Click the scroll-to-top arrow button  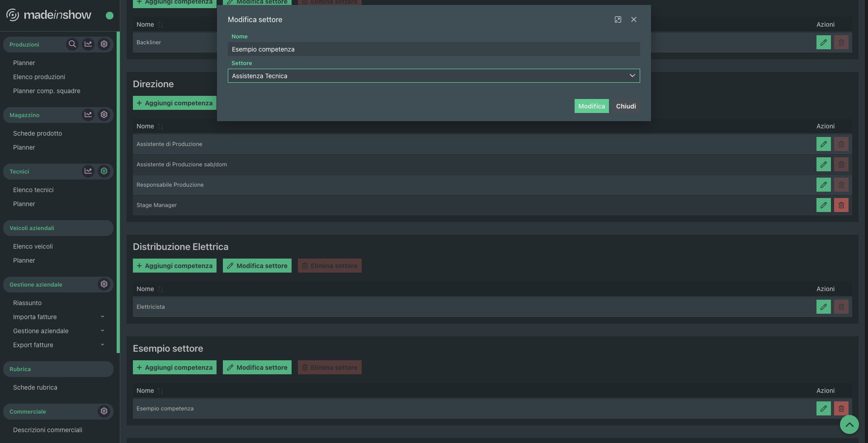click(x=849, y=424)
